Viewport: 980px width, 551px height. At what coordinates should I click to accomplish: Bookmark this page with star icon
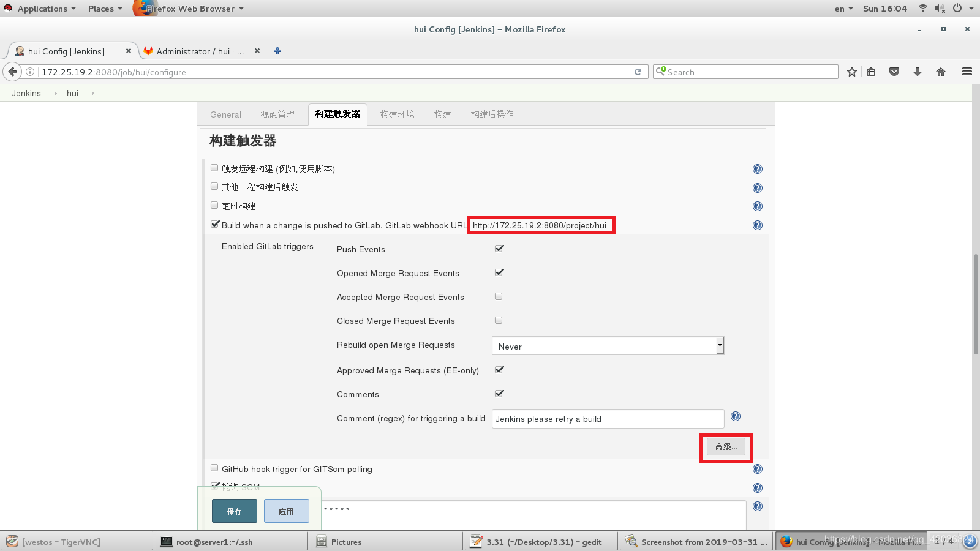click(851, 72)
